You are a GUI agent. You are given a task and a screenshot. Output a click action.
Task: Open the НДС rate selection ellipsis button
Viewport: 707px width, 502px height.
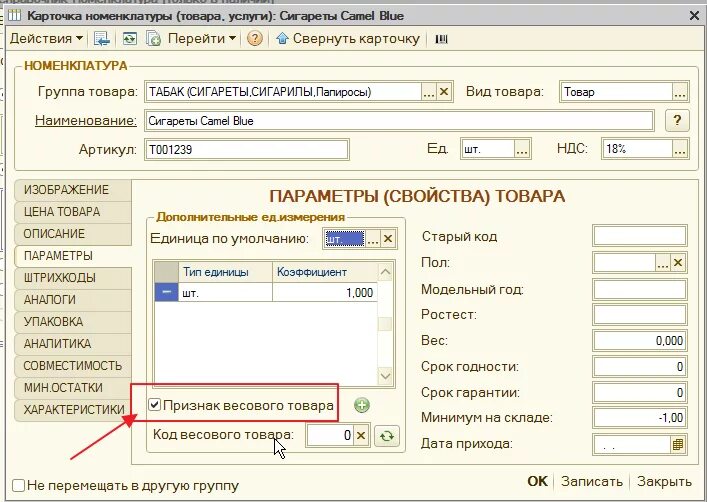click(680, 149)
